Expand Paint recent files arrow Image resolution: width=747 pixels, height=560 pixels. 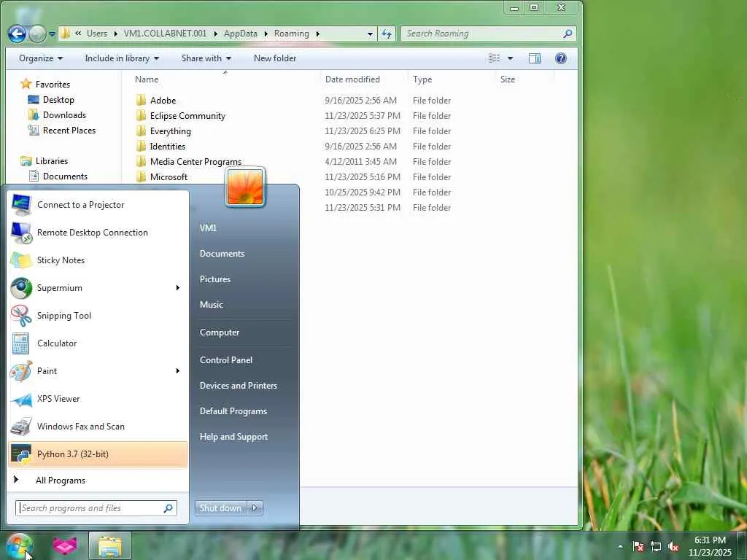pyautogui.click(x=178, y=370)
